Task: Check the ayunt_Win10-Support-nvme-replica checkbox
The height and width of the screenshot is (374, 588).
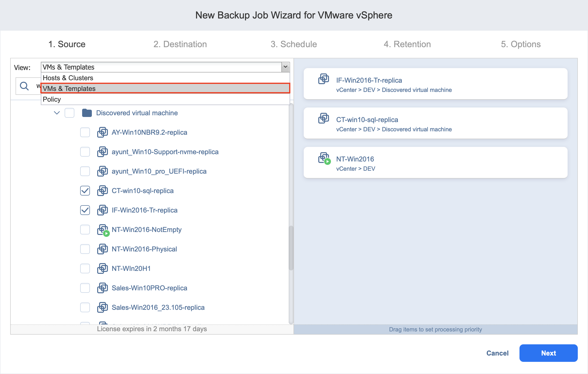Action: click(85, 152)
